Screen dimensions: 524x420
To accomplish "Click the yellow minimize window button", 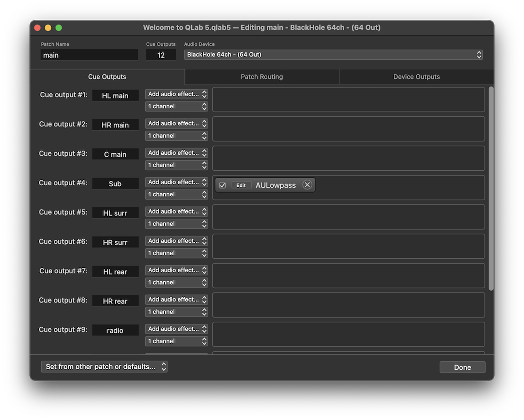I will pyautogui.click(x=48, y=28).
